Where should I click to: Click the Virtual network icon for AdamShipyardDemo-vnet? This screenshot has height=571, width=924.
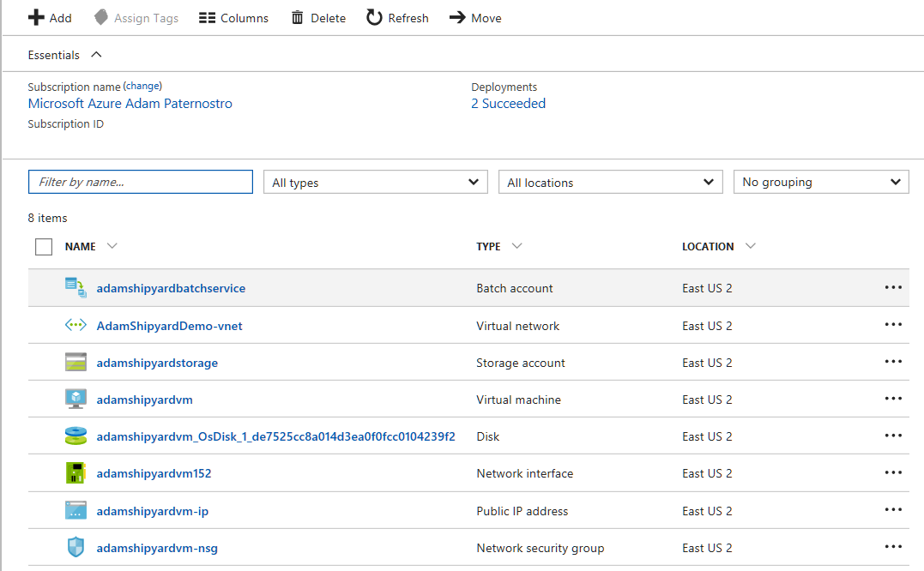pyautogui.click(x=75, y=325)
